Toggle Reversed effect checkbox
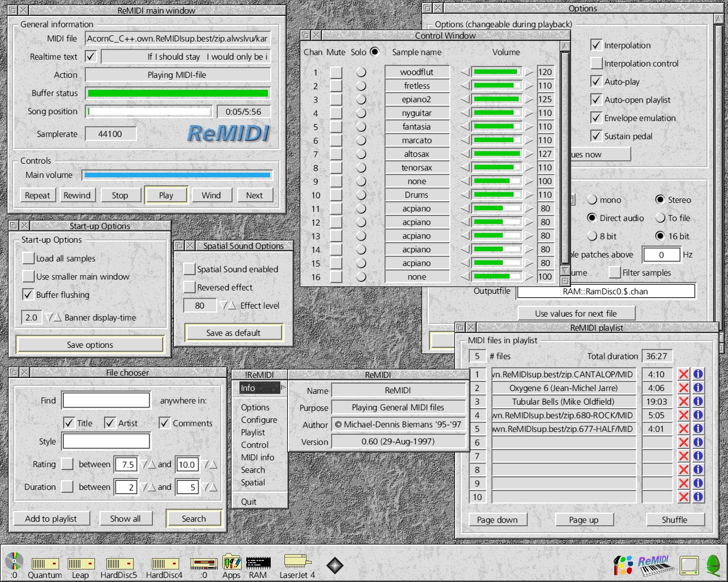The height and width of the screenshot is (582, 728). [x=189, y=287]
